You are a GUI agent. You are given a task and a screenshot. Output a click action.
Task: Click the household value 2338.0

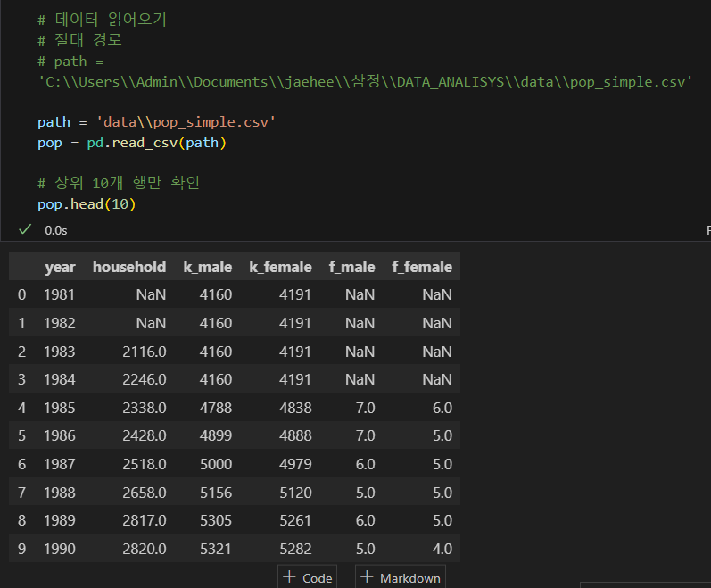(x=145, y=408)
